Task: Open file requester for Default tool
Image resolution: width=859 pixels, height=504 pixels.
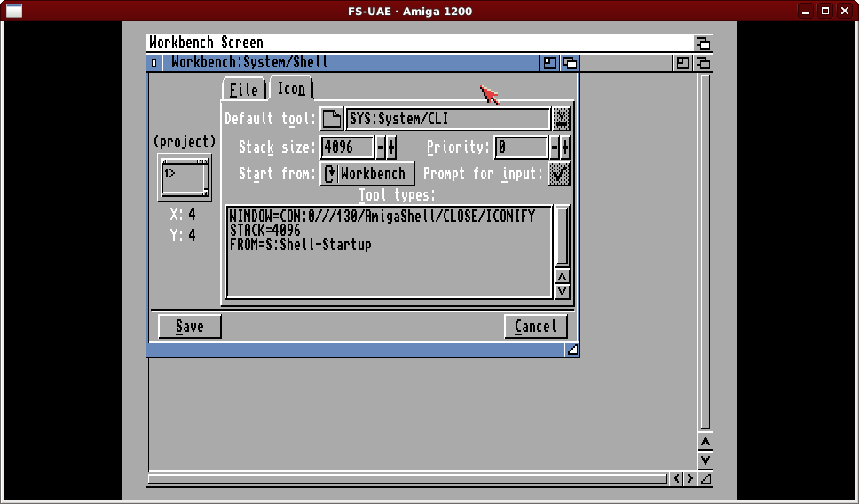Action: (x=331, y=119)
